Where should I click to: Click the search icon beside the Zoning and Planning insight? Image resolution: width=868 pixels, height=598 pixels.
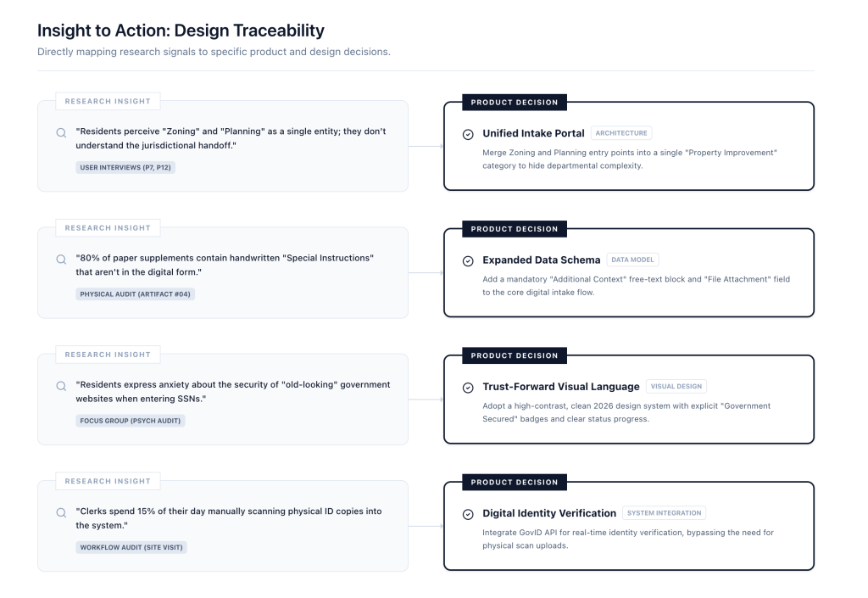[x=61, y=132]
